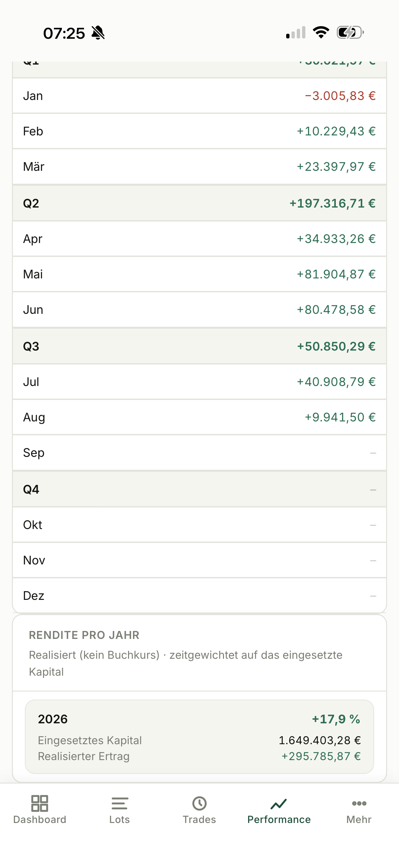The height and width of the screenshot is (868, 399).
Task: Open the Mehr three-dots icon
Action: pos(359,803)
